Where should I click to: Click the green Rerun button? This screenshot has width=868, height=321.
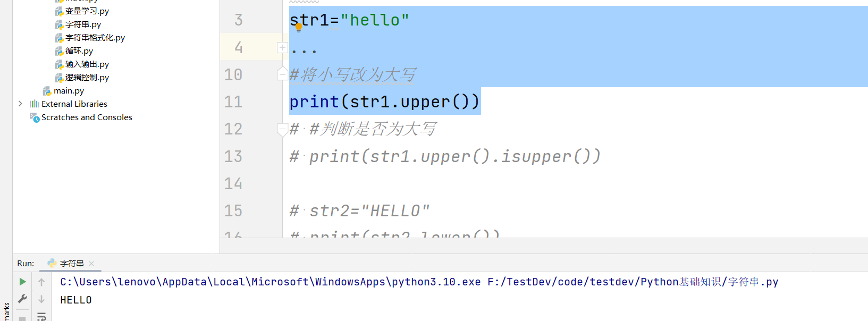click(x=22, y=282)
